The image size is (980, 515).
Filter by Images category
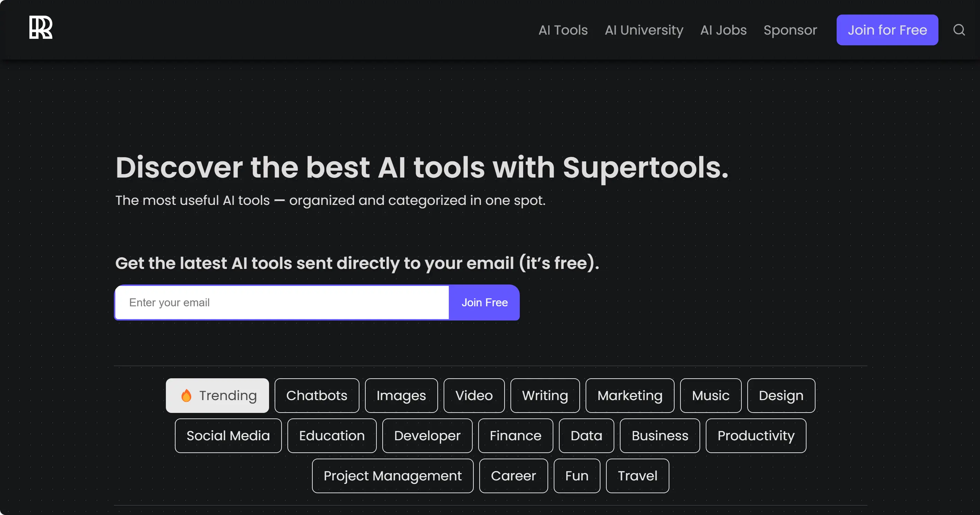pos(401,396)
